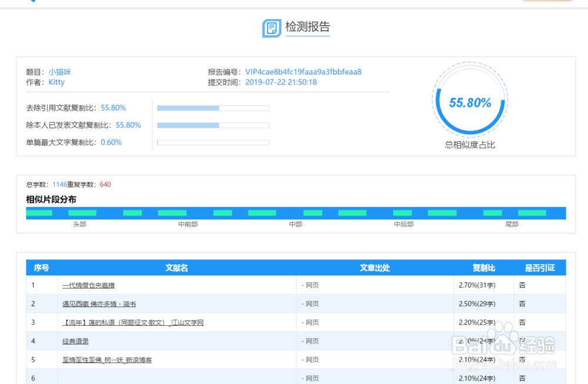Click the 是否引证 column header
588x384 pixels.
click(x=540, y=268)
